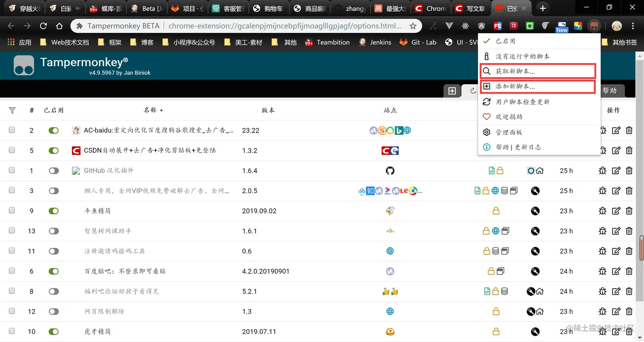Delete the AC-baidu script via trash icon
Screen dimensions: 644x342
click(x=629, y=130)
